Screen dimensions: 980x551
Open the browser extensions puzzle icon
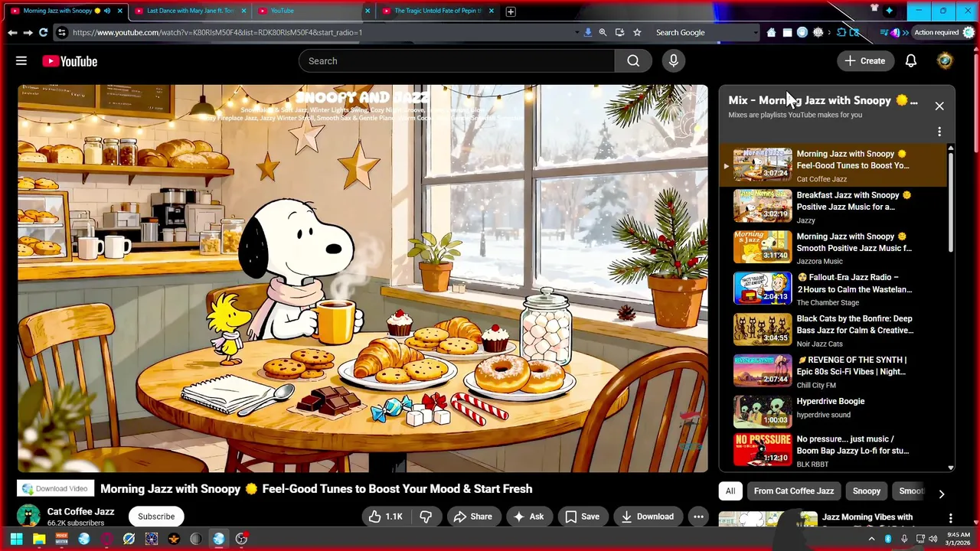click(842, 32)
